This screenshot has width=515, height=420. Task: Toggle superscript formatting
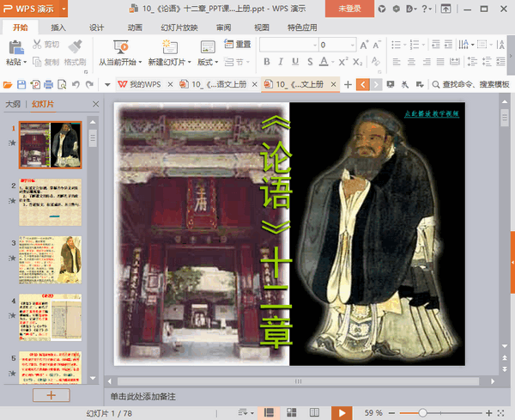(x=343, y=62)
